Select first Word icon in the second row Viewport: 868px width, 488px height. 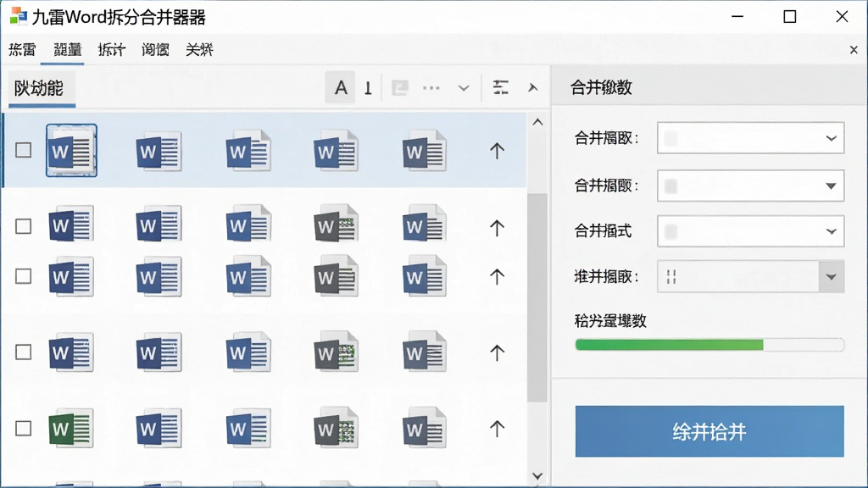point(71,224)
